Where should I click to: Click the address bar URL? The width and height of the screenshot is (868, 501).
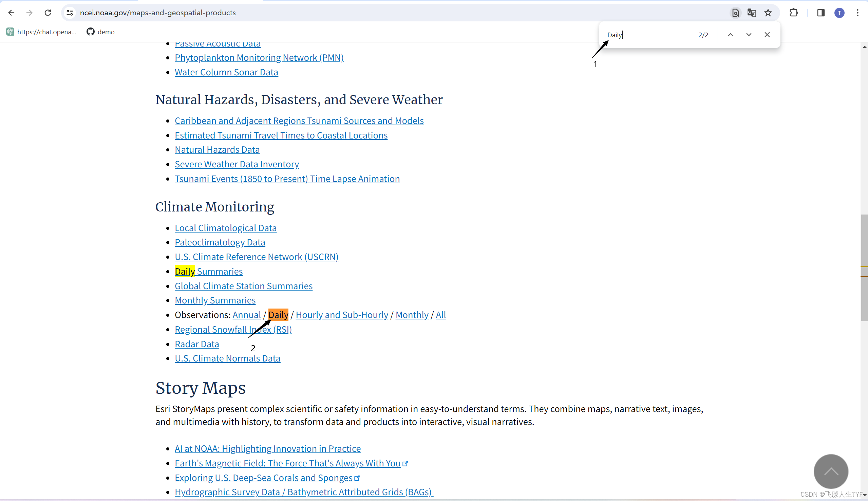158,13
